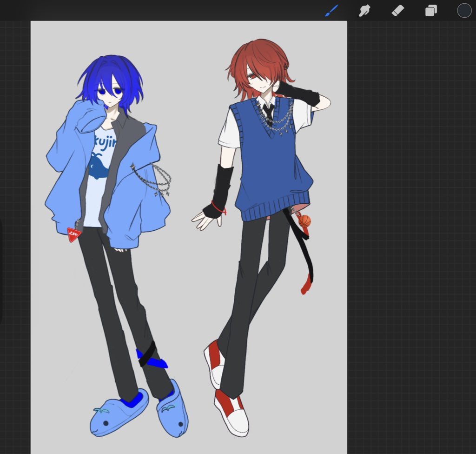Tap the blue-haired character on canvas
The width and height of the screenshot is (476, 454).
click(x=117, y=246)
